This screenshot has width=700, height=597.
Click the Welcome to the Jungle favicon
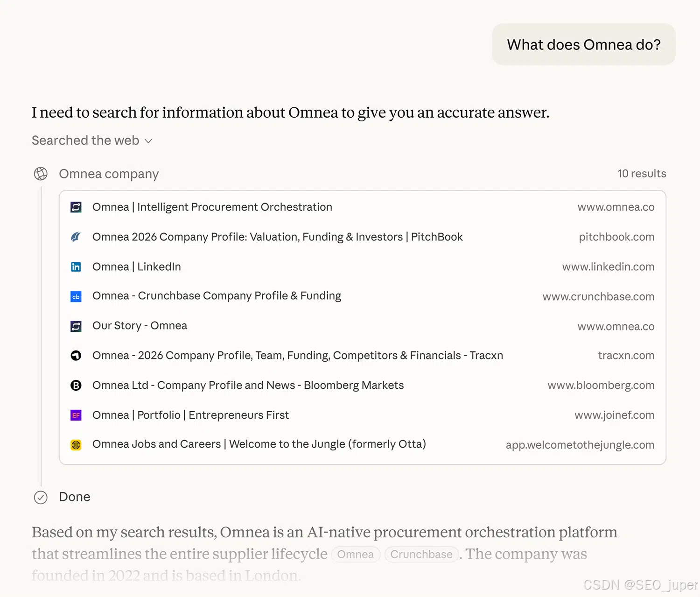(76, 445)
